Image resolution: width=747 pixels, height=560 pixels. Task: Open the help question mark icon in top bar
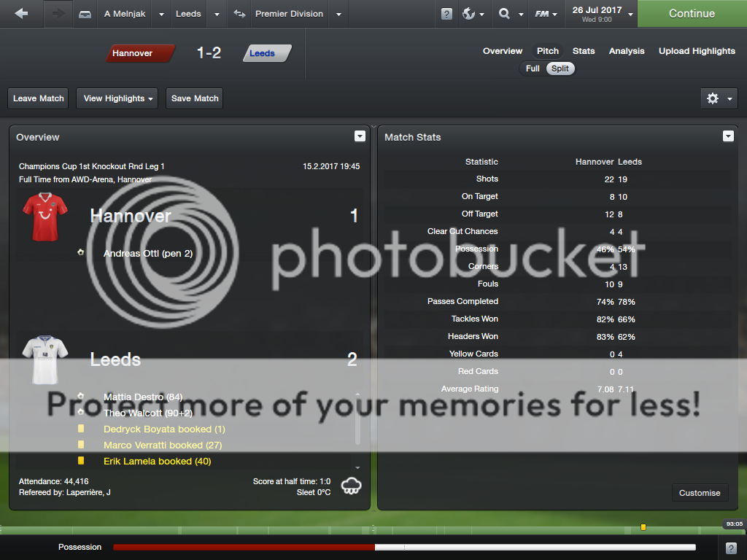446,14
